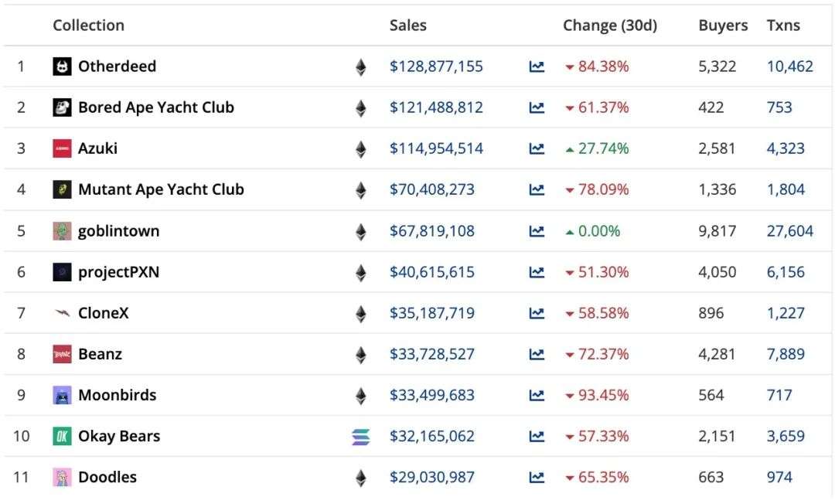Click the 27,604 transactions link for goblintown
Screen dimensions: 835x504
(789, 231)
